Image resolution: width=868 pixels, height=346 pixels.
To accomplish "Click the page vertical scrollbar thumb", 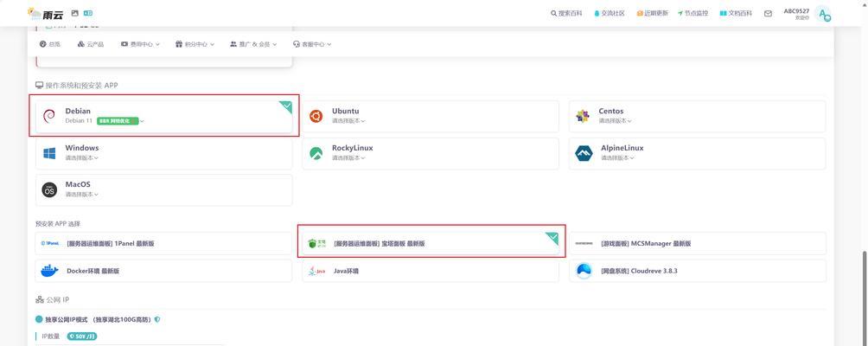I will [865, 298].
